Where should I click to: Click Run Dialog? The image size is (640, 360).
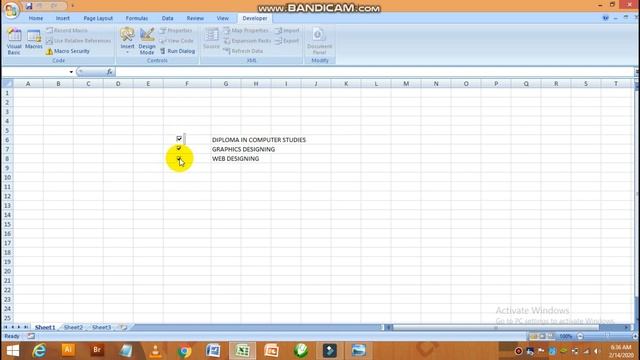[x=177, y=51]
